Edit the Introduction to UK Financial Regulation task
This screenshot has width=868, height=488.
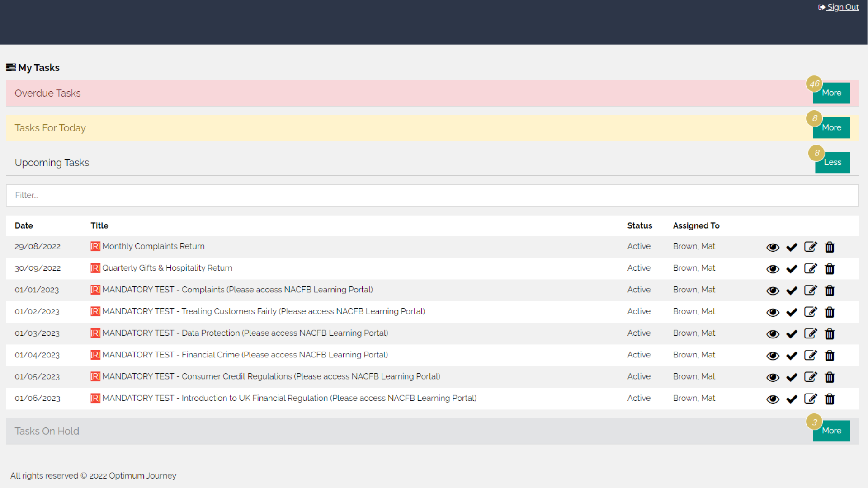810,399
